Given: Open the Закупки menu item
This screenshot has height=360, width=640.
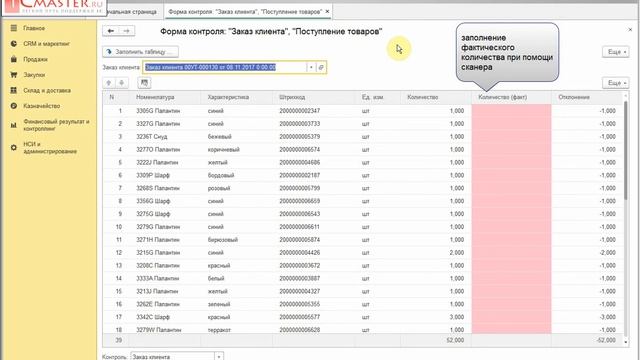Looking at the screenshot, I should pos(34,75).
